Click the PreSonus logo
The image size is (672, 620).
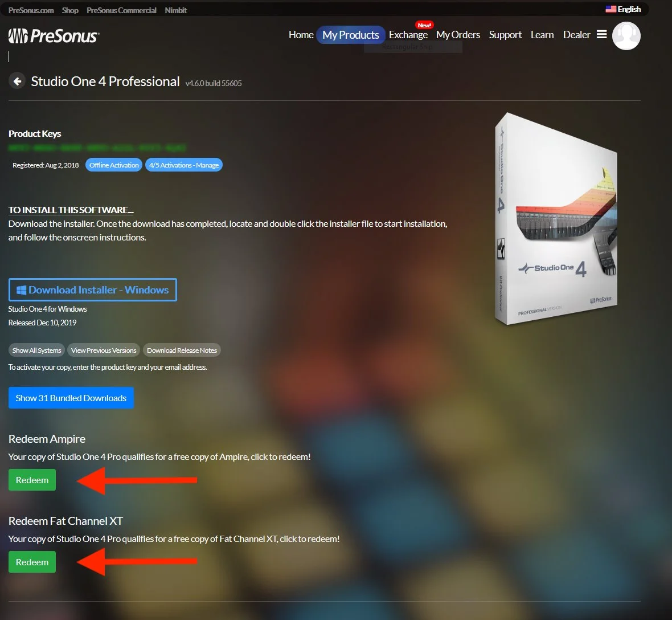(54, 36)
